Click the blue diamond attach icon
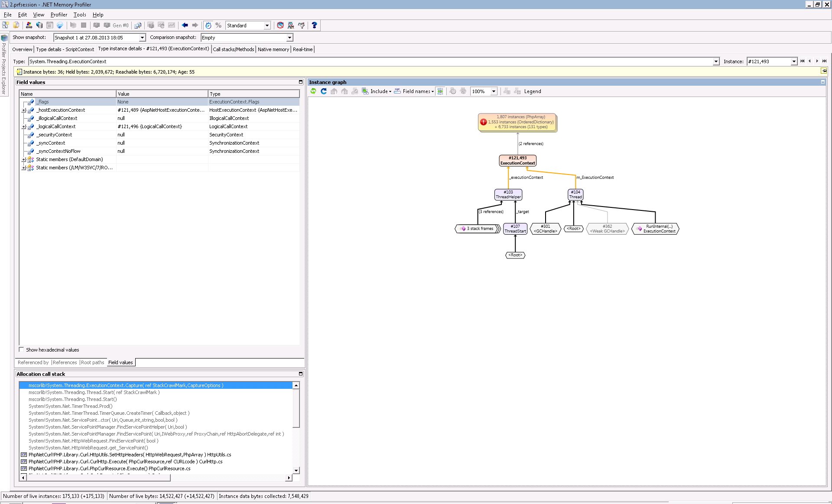This screenshot has width=832, height=504. (x=60, y=25)
